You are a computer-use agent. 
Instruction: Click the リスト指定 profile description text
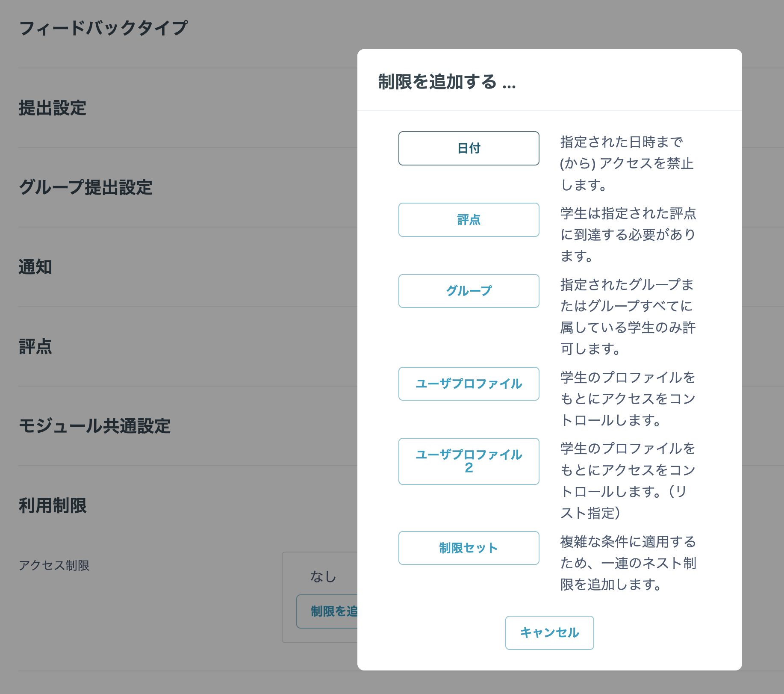tap(628, 481)
